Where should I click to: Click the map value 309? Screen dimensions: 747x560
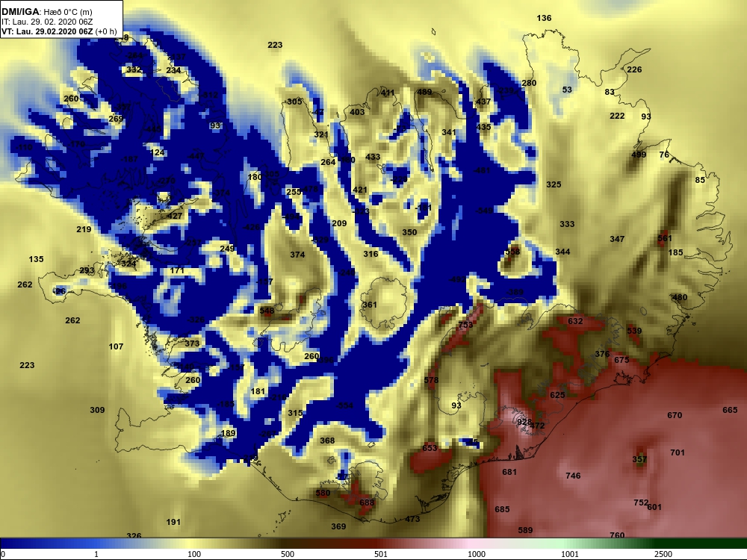pyautogui.click(x=97, y=409)
